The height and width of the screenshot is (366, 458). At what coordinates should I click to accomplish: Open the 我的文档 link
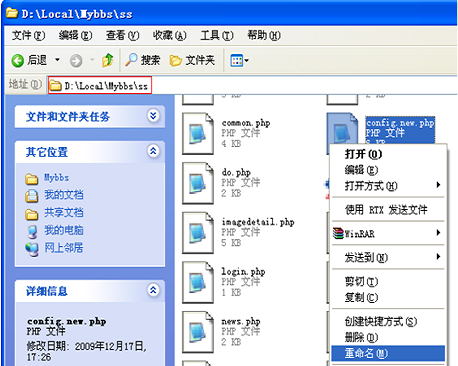coord(64,195)
